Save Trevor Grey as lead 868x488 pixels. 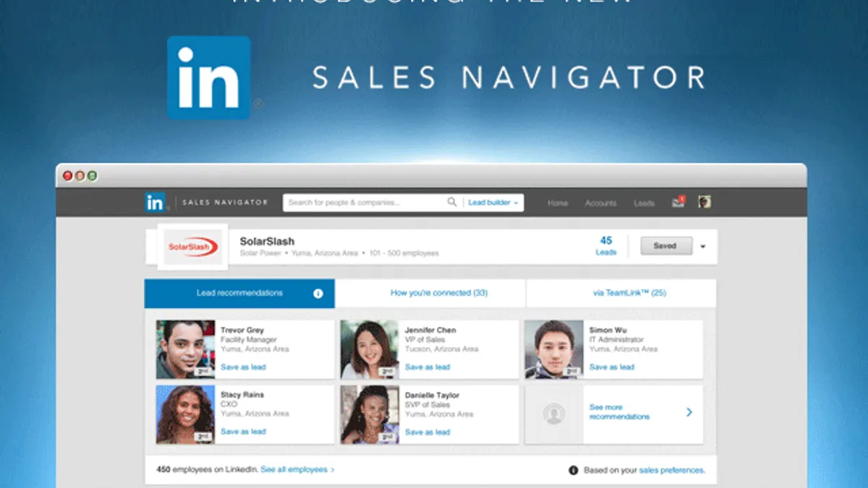[243, 367]
